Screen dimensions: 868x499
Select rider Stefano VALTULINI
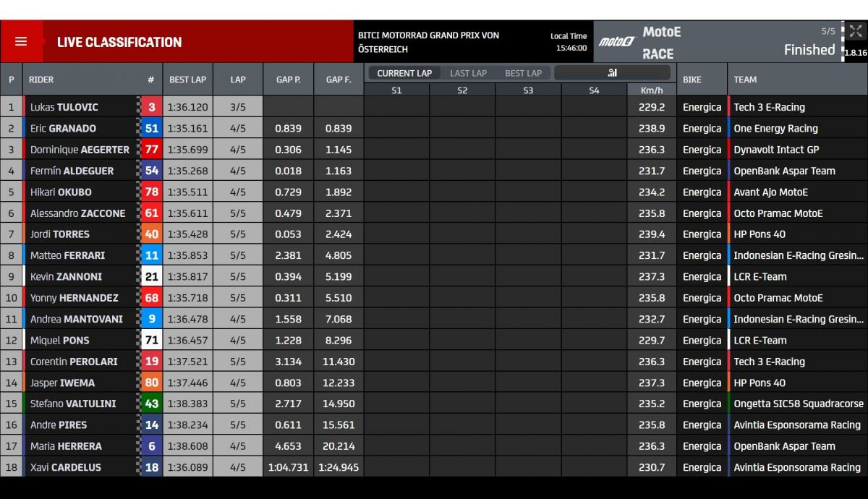click(x=73, y=404)
